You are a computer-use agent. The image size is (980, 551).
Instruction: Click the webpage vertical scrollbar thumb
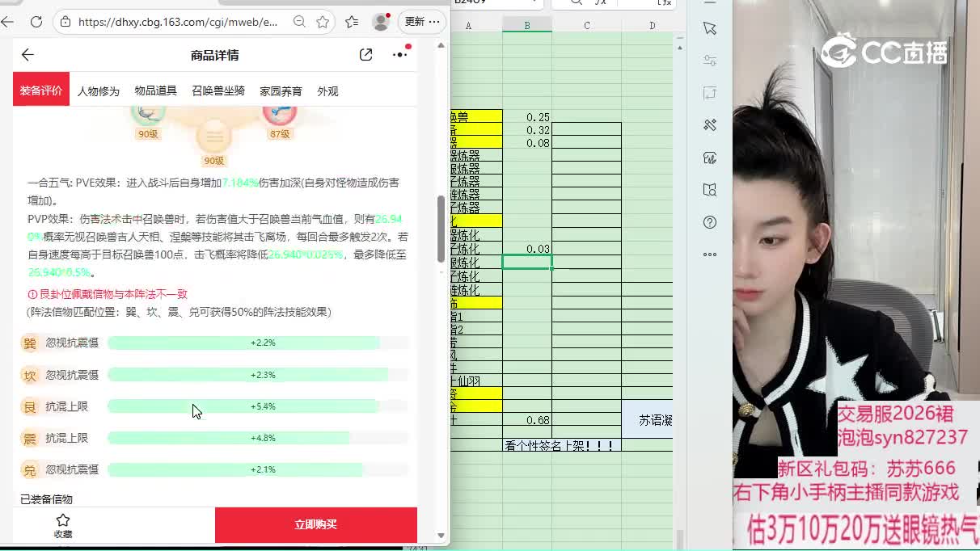point(441,229)
